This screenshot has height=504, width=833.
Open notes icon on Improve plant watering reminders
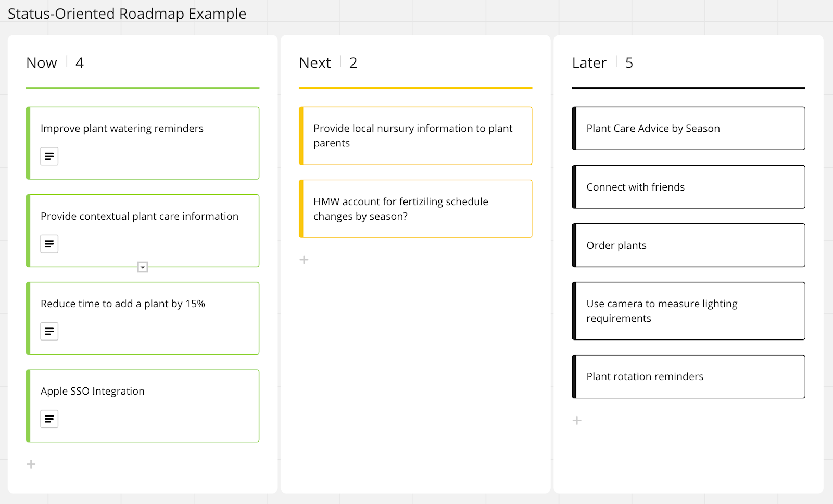coord(49,156)
